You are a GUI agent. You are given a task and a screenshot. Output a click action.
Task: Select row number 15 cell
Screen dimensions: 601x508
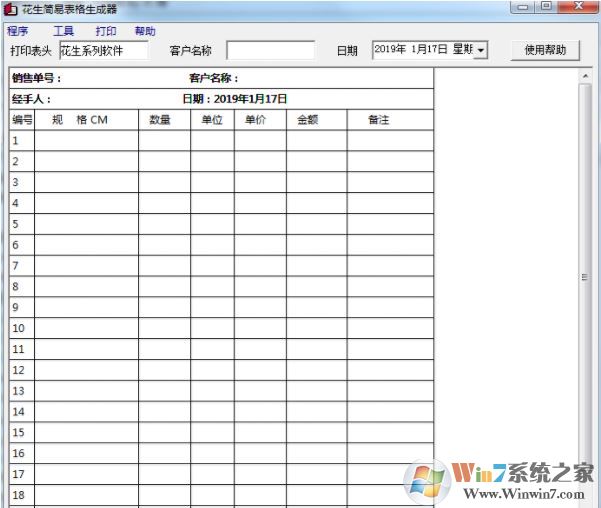pyautogui.click(x=22, y=432)
